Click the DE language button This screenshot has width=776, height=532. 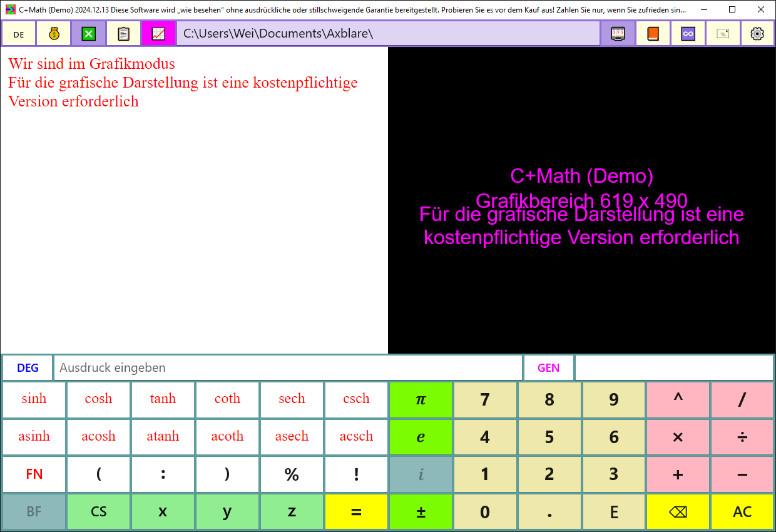pyautogui.click(x=19, y=34)
